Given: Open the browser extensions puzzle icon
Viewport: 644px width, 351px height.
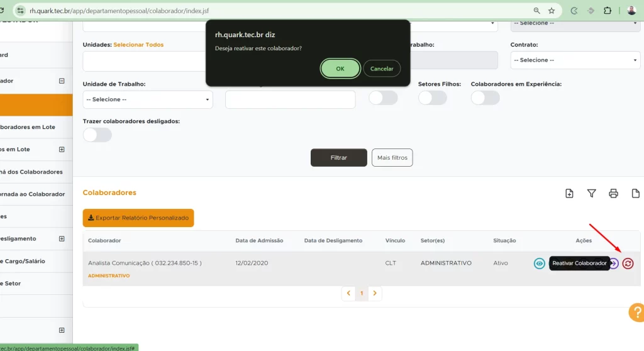Looking at the screenshot, I should pos(608,11).
